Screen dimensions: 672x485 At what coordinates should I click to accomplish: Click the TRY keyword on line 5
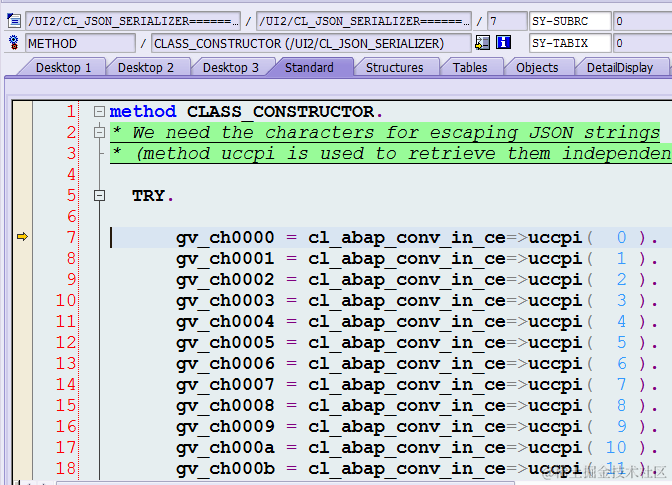pyautogui.click(x=148, y=196)
